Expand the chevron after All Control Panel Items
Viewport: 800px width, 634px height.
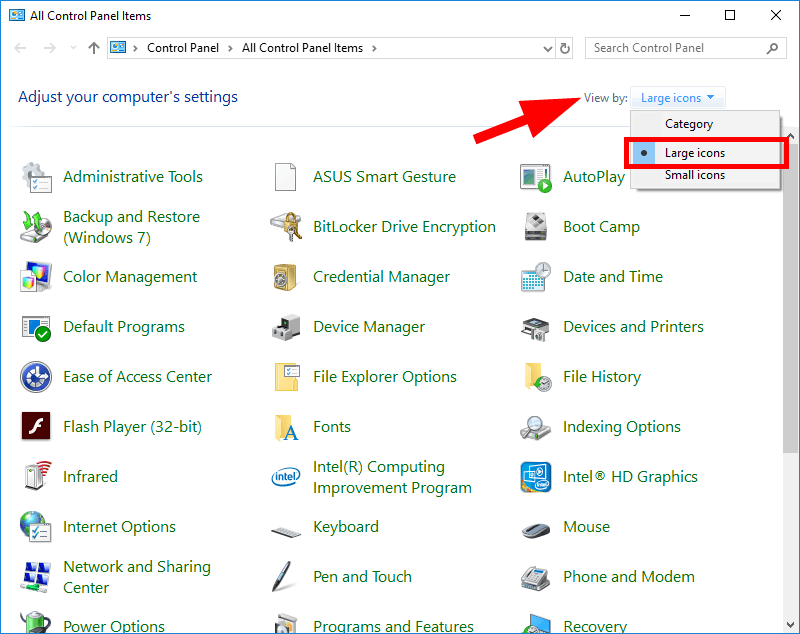click(374, 48)
